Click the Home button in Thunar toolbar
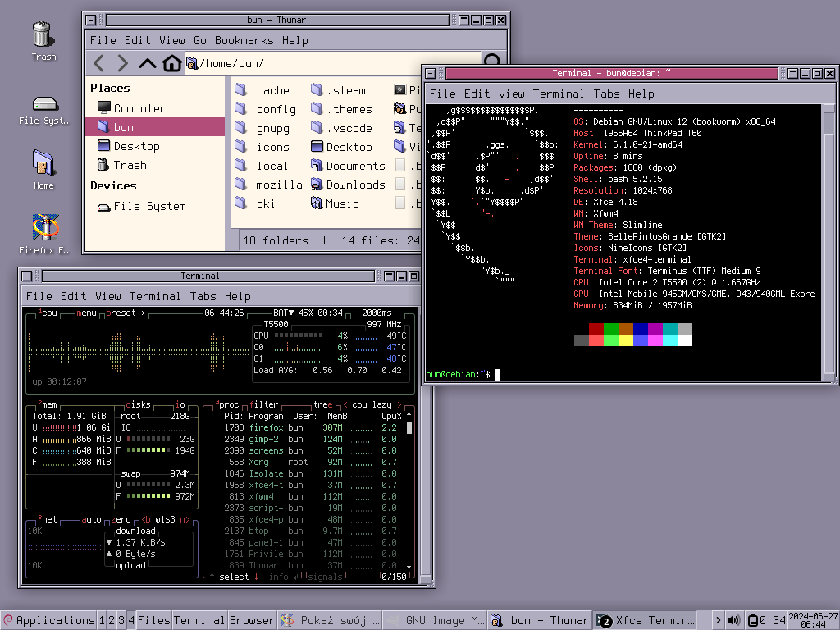This screenshot has height=630, width=840. click(x=171, y=63)
